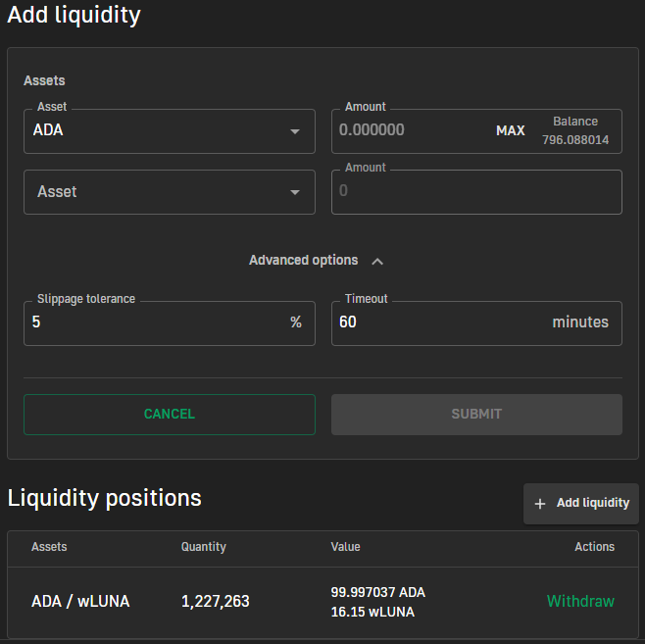Click MAX to use full balance
645x644 pixels.
[510, 130]
